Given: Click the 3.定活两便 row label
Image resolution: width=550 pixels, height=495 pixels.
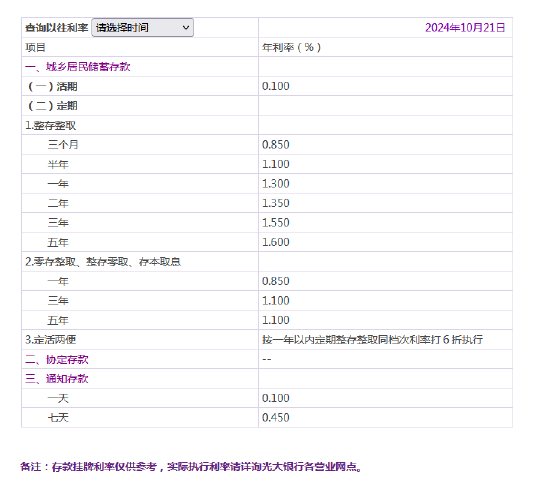Looking at the screenshot, I should point(51,340).
